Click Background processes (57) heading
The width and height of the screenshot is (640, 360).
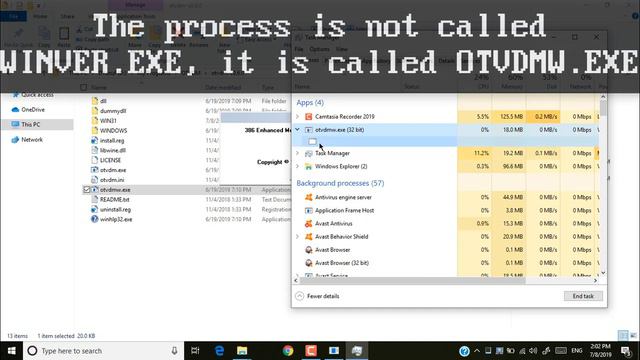click(x=340, y=183)
